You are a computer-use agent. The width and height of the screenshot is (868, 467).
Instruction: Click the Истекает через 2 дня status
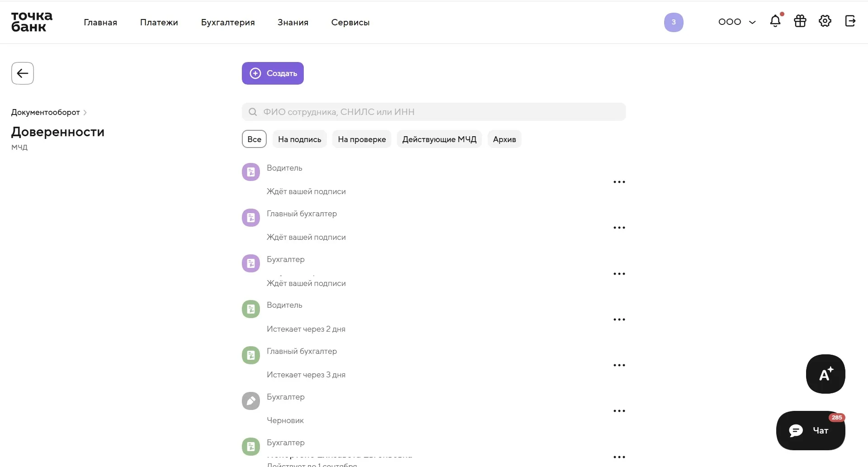(x=306, y=329)
